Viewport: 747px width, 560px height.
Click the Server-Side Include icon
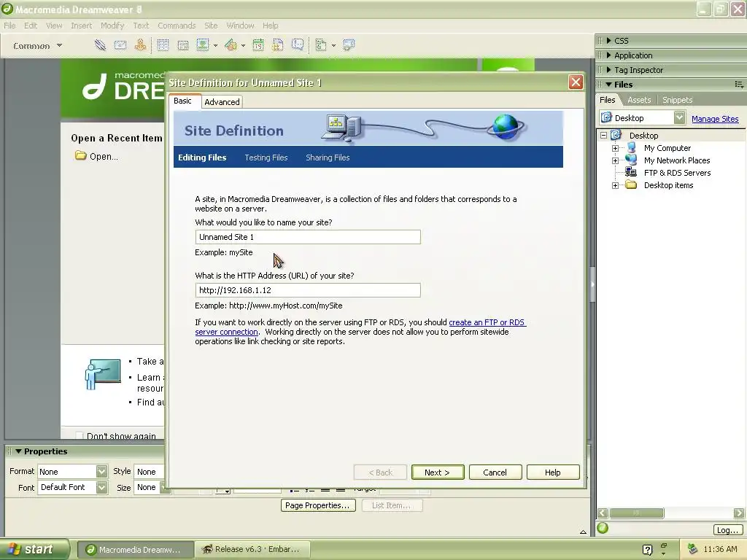(278, 45)
